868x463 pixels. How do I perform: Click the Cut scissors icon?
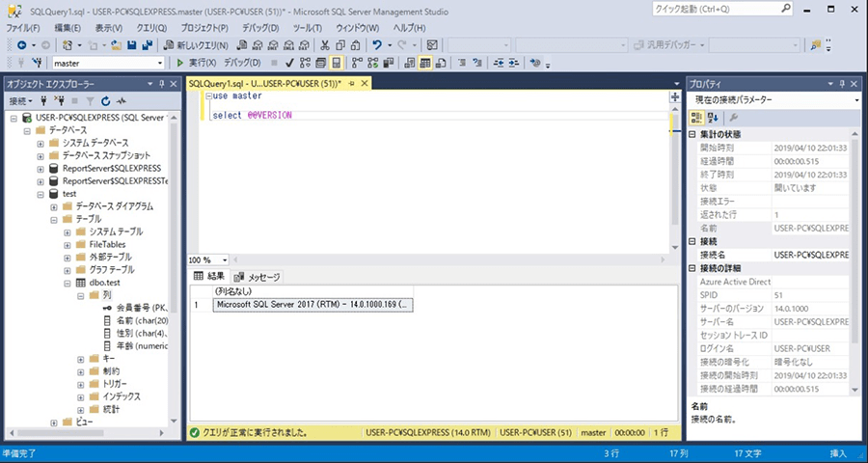tap(325, 45)
